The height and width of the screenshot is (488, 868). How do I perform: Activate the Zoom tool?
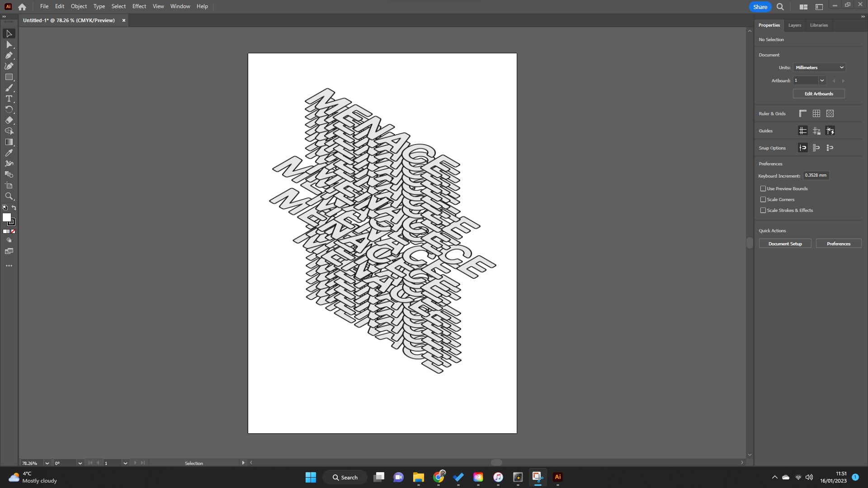coord(9,196)
